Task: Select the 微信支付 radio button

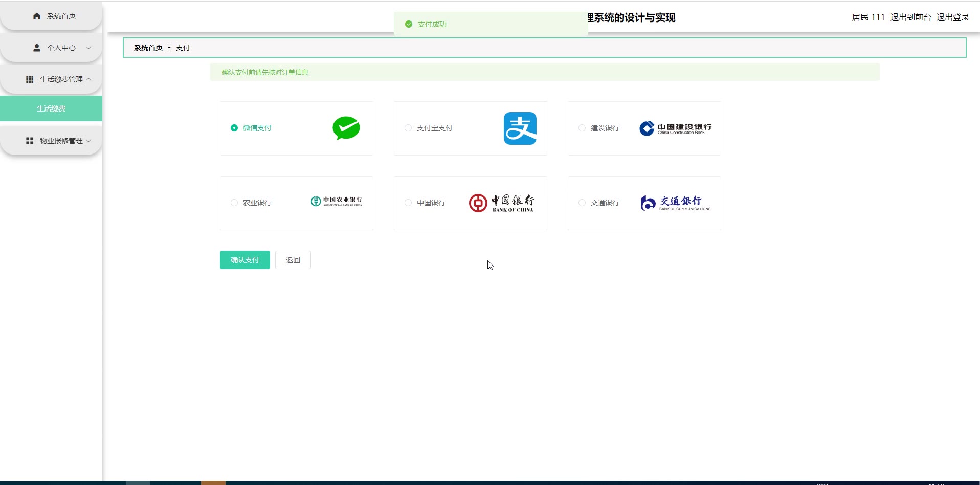Action: pyautogui.click(x=234, y=128)
